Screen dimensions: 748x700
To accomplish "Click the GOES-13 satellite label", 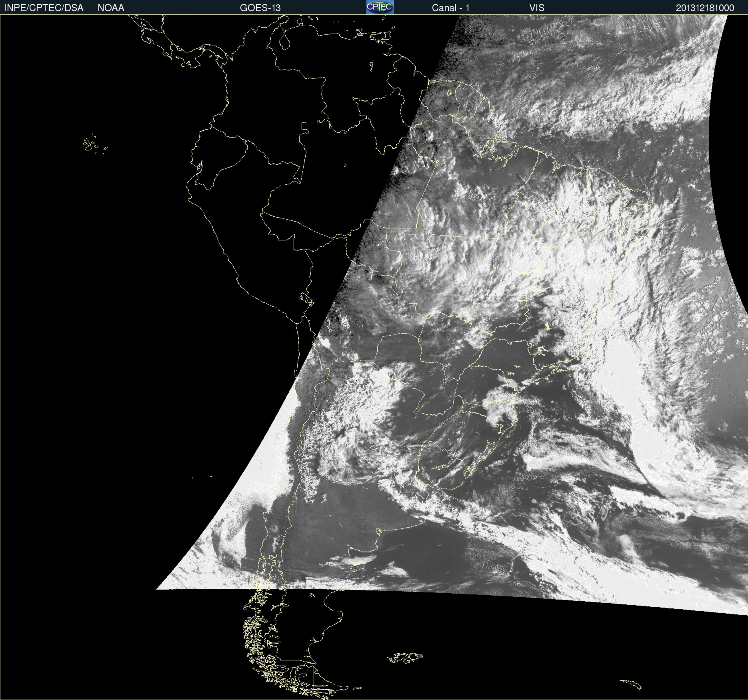I will (260, 8).
